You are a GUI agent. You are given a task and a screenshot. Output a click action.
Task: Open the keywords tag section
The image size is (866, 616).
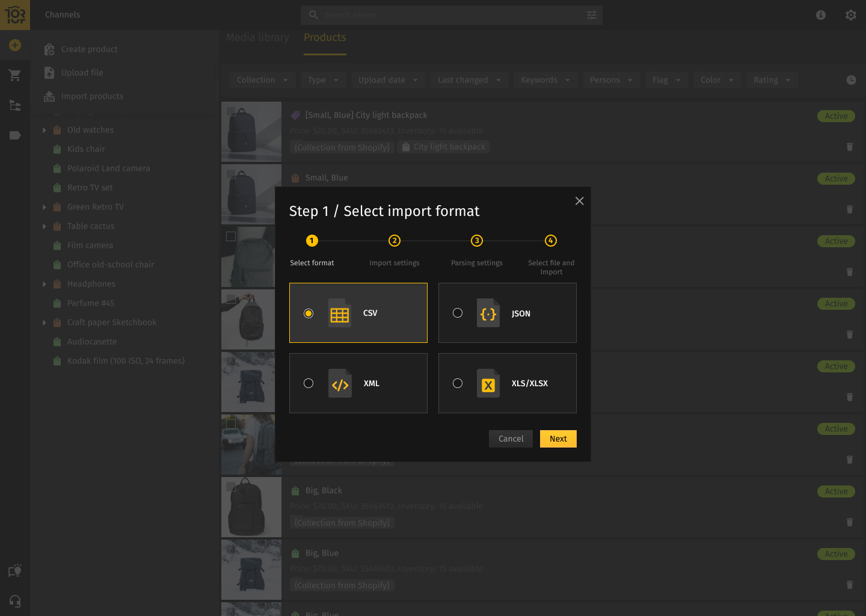[x=14, y=135]
